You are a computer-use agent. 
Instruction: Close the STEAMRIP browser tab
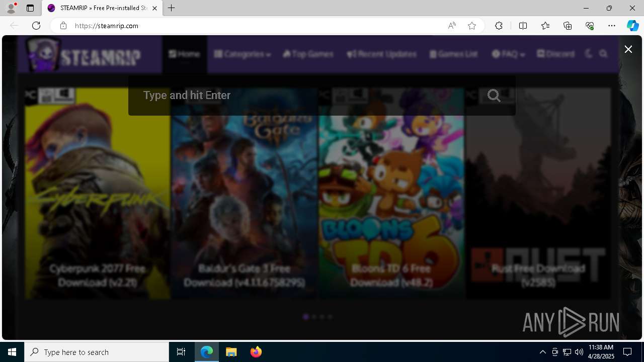(154, 8)
